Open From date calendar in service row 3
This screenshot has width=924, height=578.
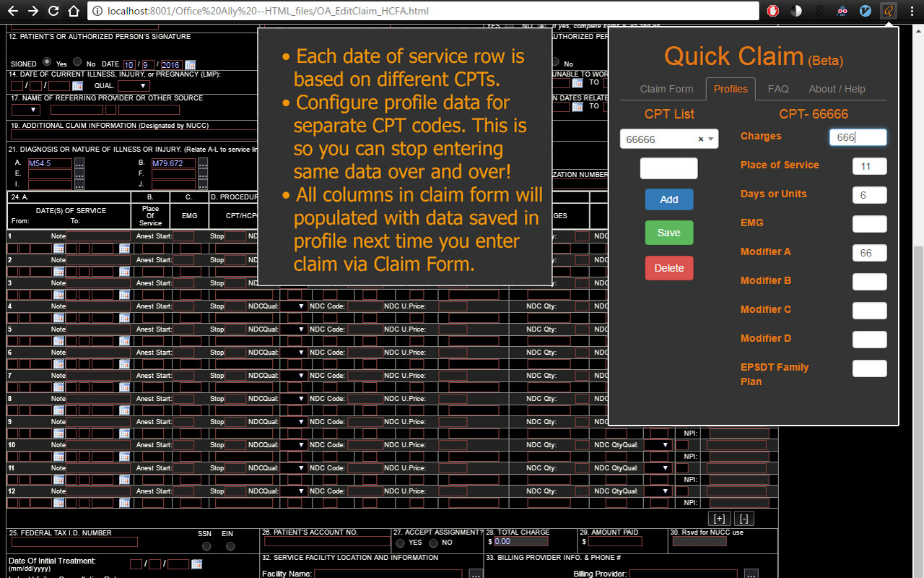click(x=59, y=295)
